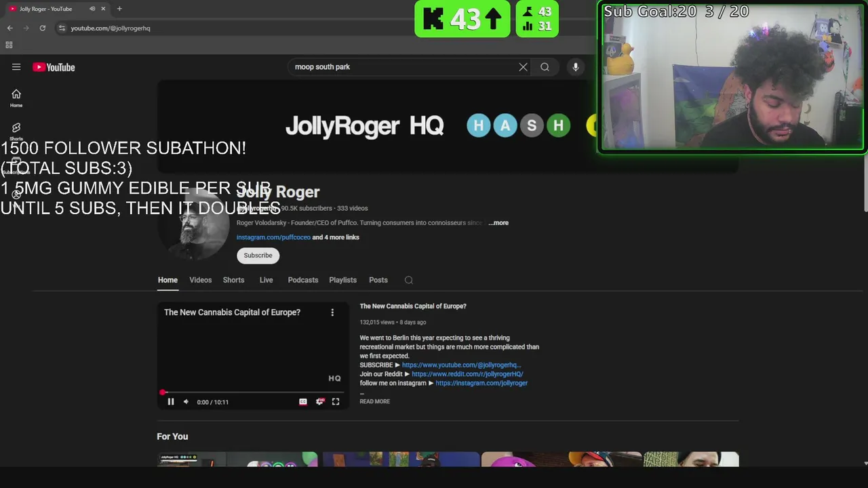Mute the featured video volume icon
The height and width of the screenshot is (488, 868).
(x=186, y=402)
